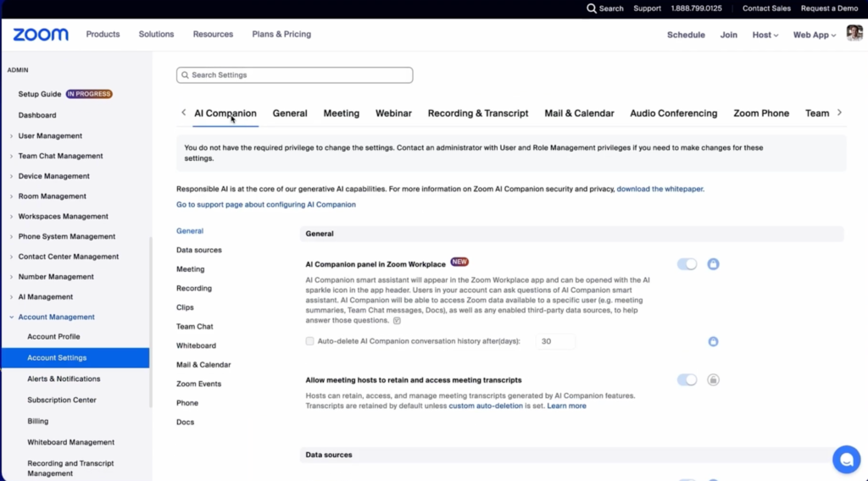This screenshot has height=481, width=868.
Task: Open the Plans & Pricing menu
Action: click(281, 35)
